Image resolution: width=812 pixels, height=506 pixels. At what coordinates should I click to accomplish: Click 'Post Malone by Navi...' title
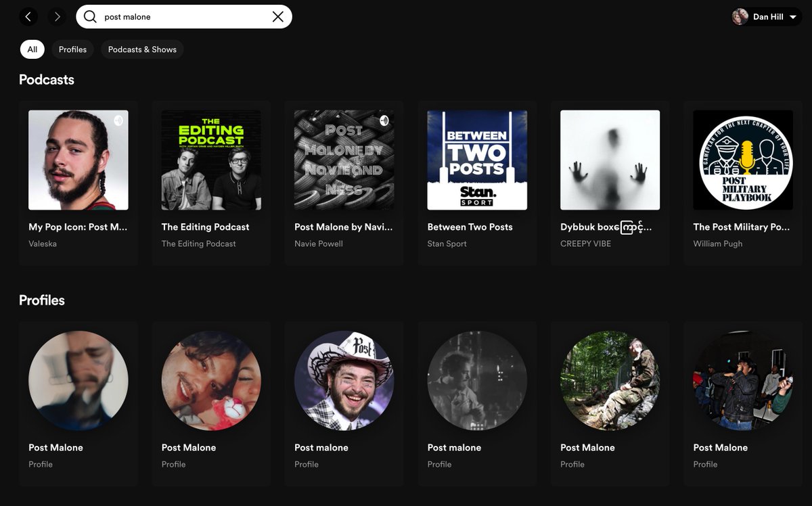[x=344, y=227]
